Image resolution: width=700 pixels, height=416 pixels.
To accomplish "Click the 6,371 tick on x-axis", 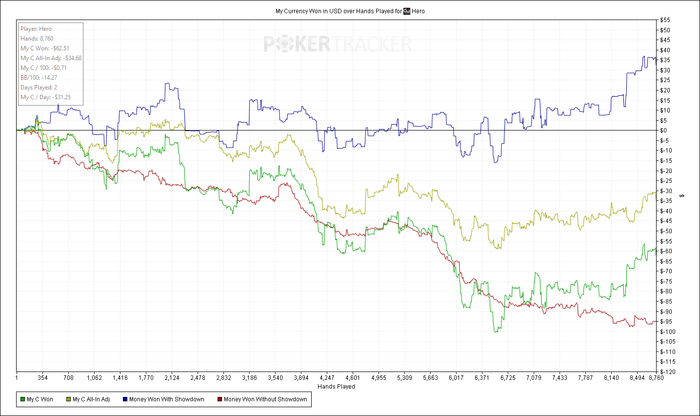I will [x=482, y=378].
